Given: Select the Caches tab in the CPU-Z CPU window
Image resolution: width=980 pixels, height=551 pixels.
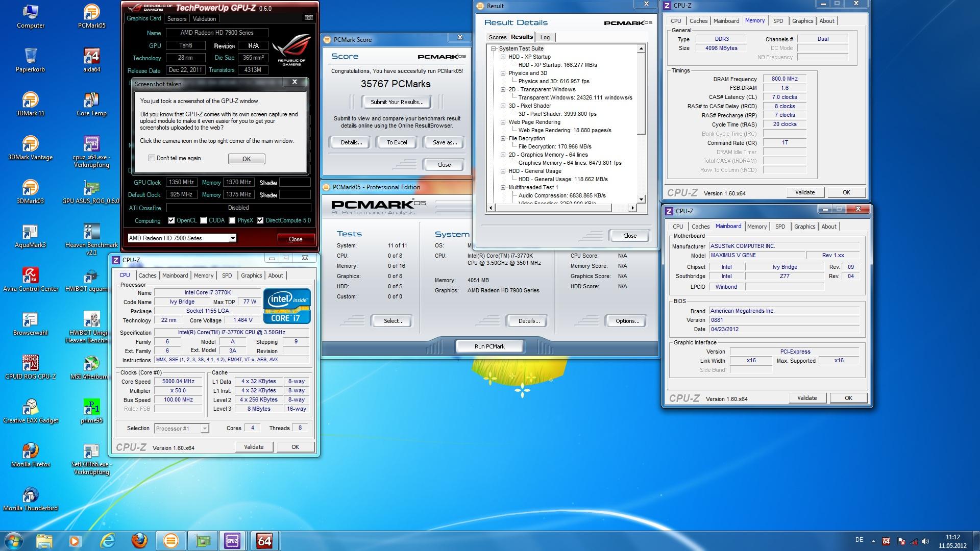Looking at the screenshot, I should 147,275.
